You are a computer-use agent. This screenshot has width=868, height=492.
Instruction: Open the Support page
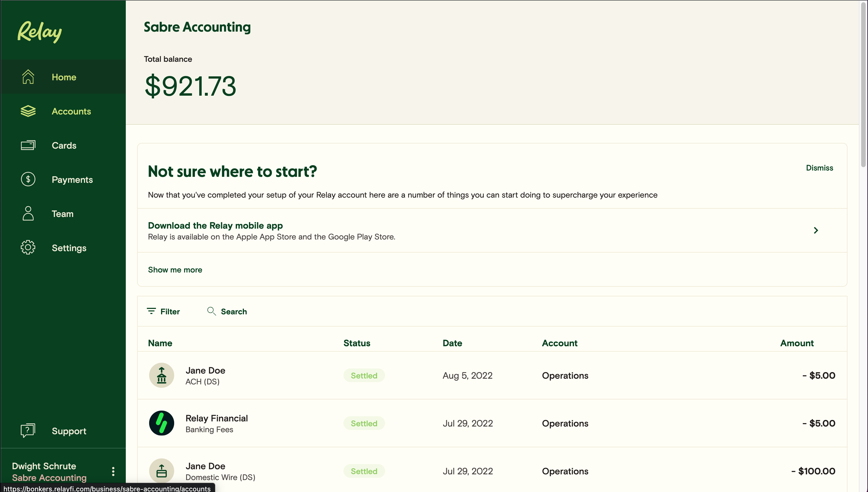(x=63, y=431)
